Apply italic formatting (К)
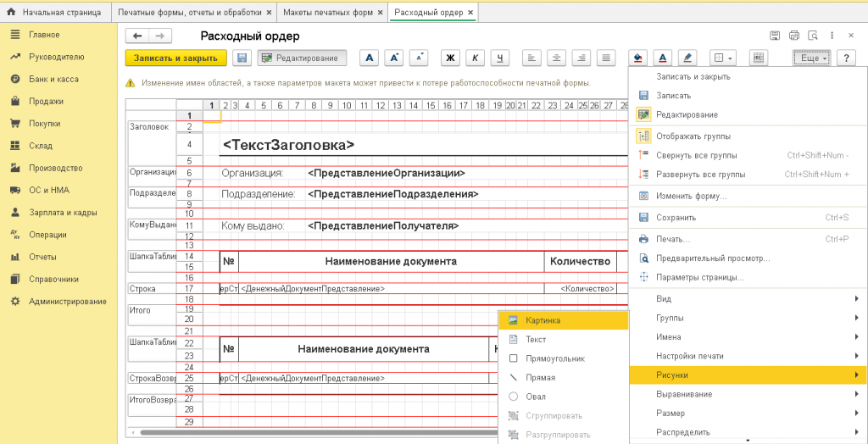868x444 pixels. [476, 58]
